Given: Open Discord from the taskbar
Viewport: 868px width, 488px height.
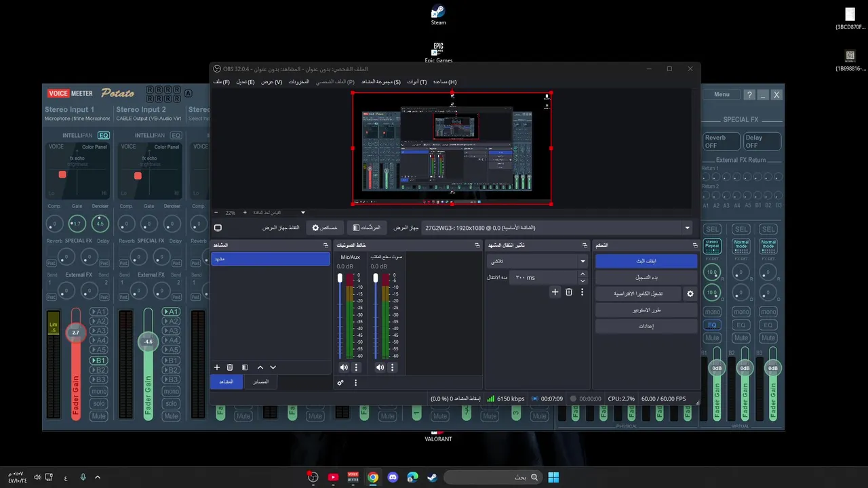Looking at the screenshot, I should click(393, 477).
